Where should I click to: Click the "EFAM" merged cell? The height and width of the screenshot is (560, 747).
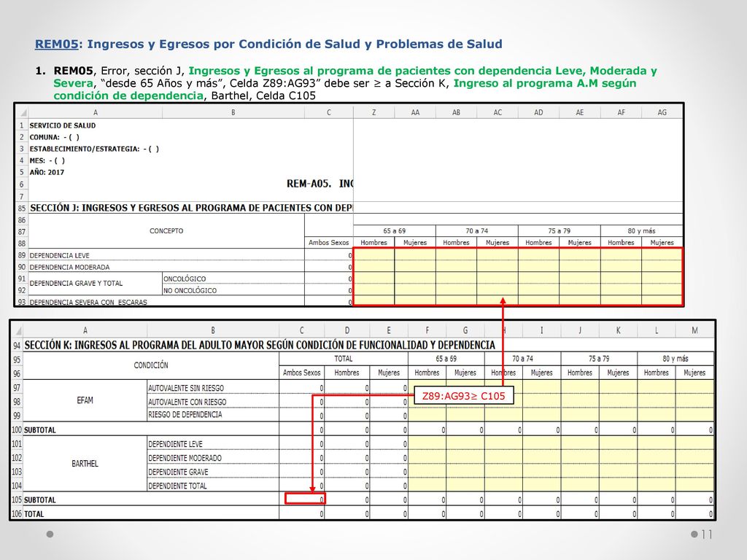coord(85,400)
